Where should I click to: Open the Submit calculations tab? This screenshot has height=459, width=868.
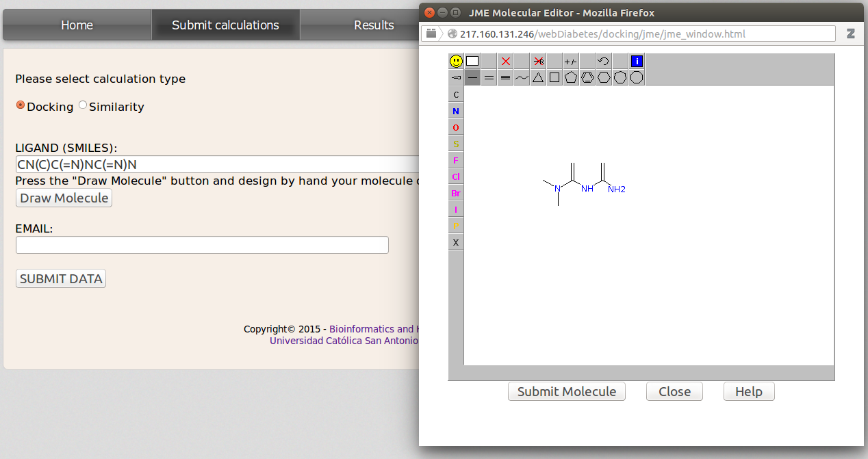(x=225, y=25)
